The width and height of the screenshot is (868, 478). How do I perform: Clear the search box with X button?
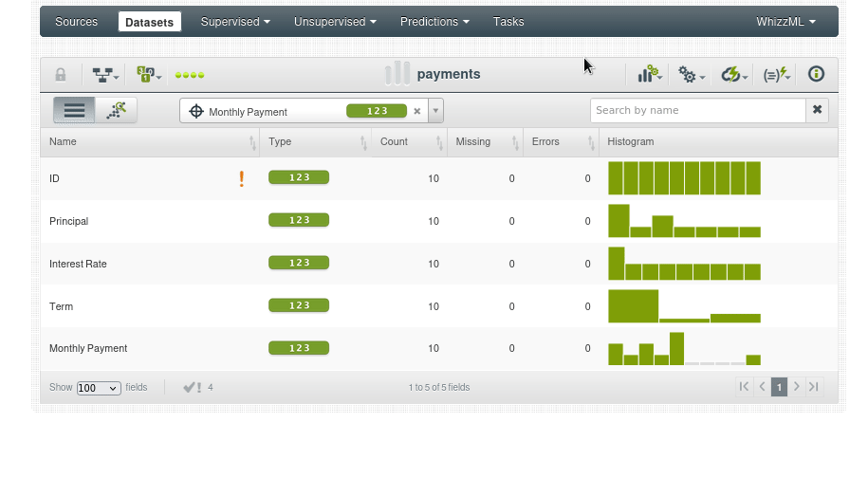pos(817,110)
